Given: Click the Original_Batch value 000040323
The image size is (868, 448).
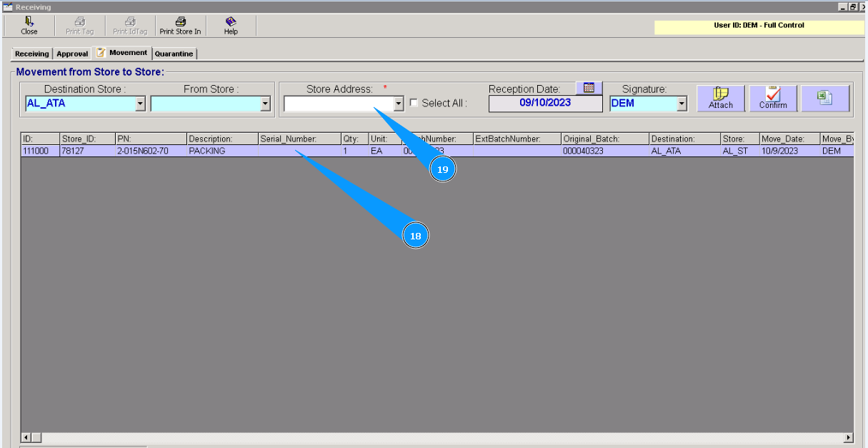Looking at the screenshot, I should (605, 151).
